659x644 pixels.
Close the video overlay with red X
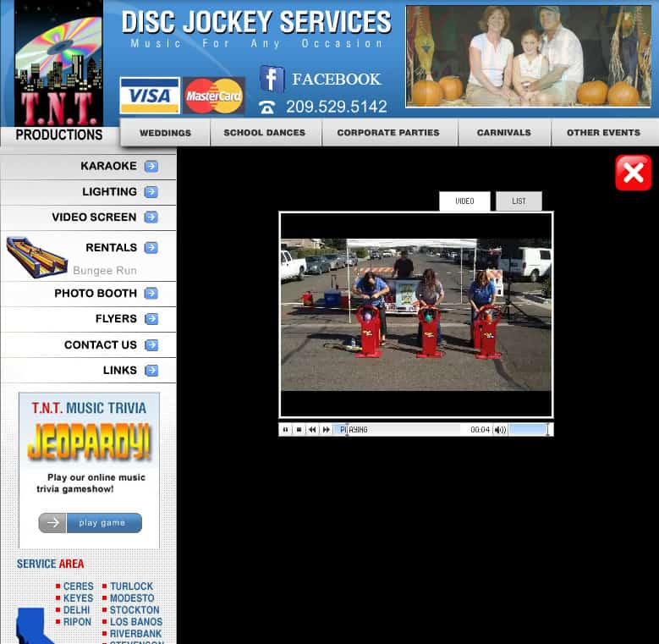tap(634, 173)
